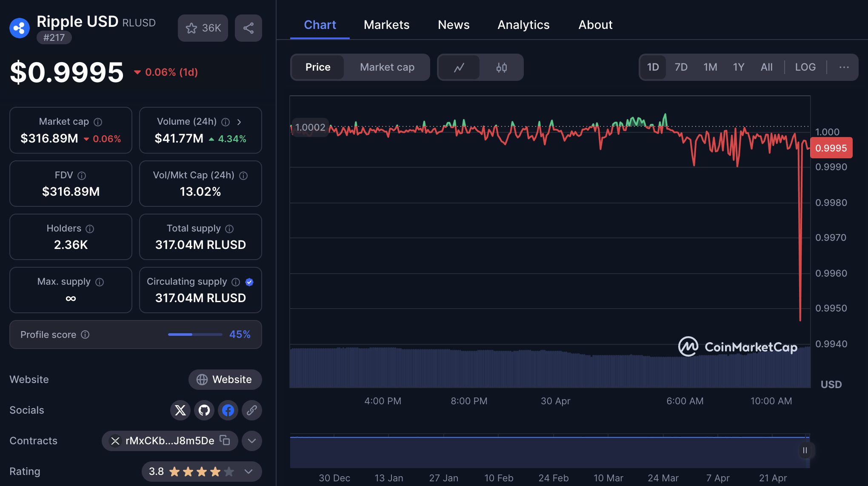Click the Market cap info icon
Viewport: 868px width, 486px height.
[x=98, y=122]
